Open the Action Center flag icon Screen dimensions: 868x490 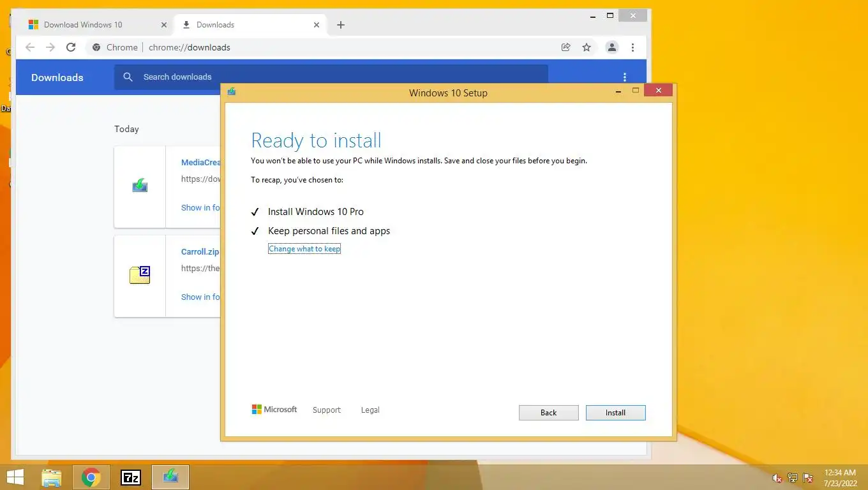tap(808, 478)
